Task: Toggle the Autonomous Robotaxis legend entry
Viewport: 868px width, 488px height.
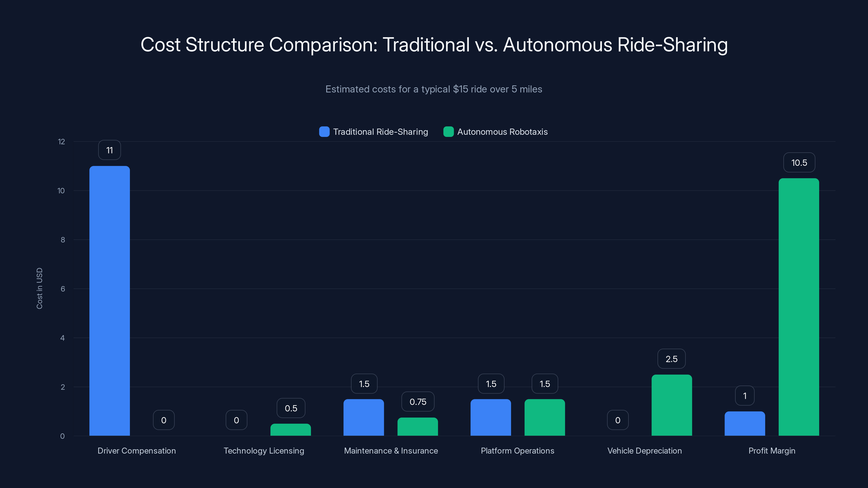Action: [x=495, y=132]
